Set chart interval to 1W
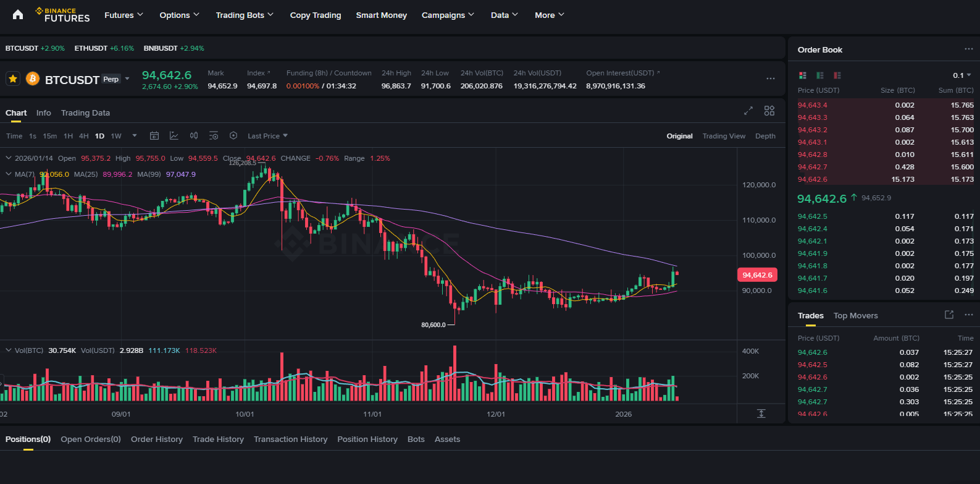 click(x=116, y=136)
